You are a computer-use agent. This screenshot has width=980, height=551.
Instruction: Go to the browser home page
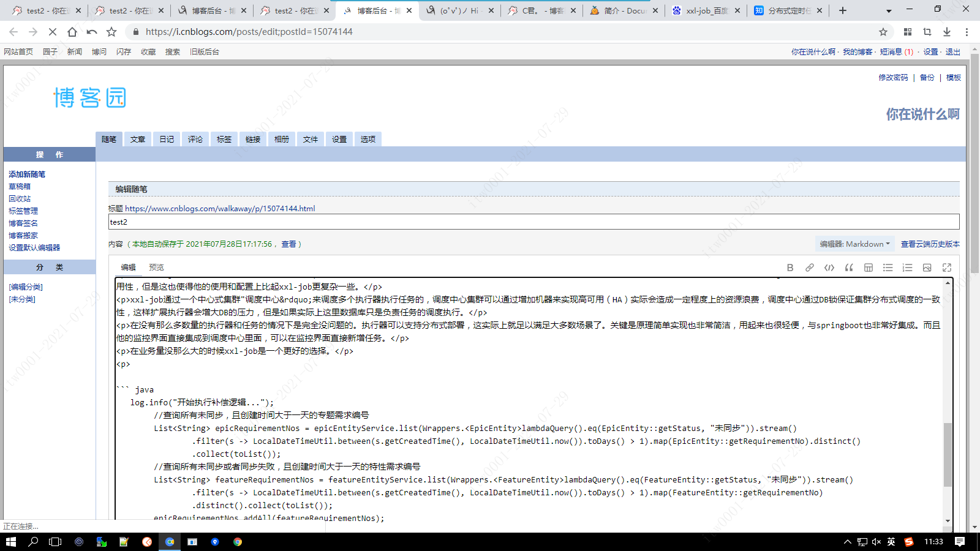click(x=72, y=32)
